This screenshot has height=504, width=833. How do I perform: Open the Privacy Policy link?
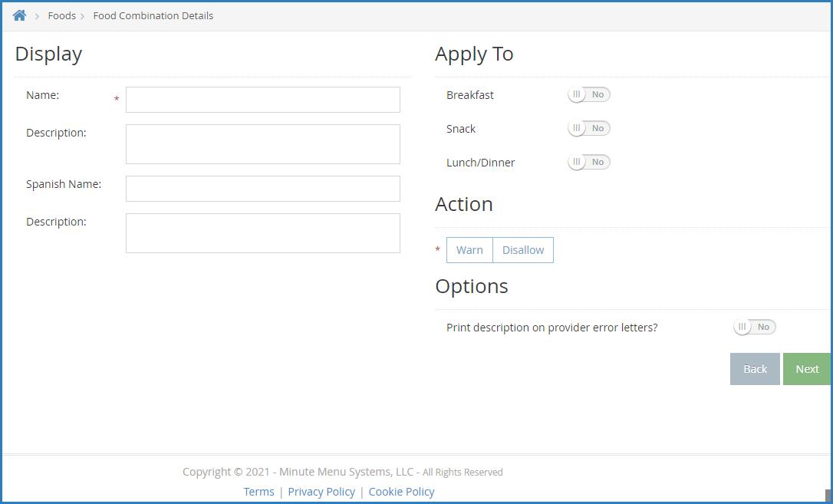click(321, 492)
